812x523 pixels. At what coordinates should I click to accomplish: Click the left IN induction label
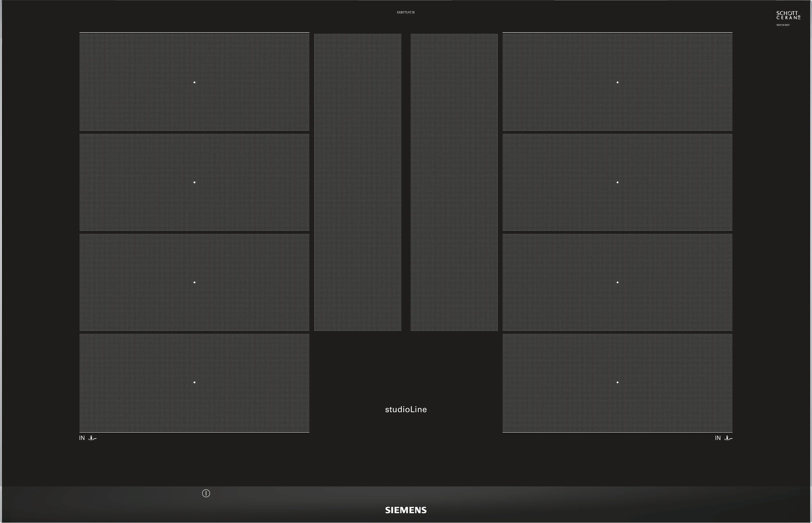pyautogui.click(x=82, y=438)
